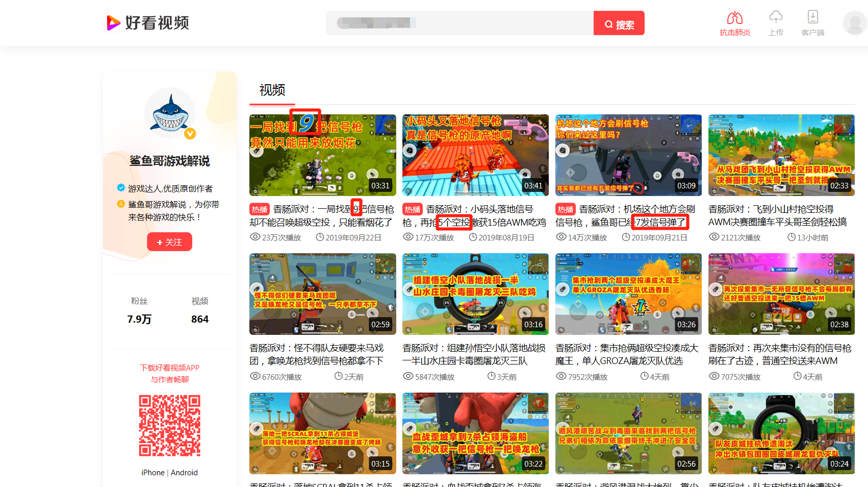Open the 血战歪城拿到7杀 video thumbnail
The image size is (868, 487).
coord(476,433)
